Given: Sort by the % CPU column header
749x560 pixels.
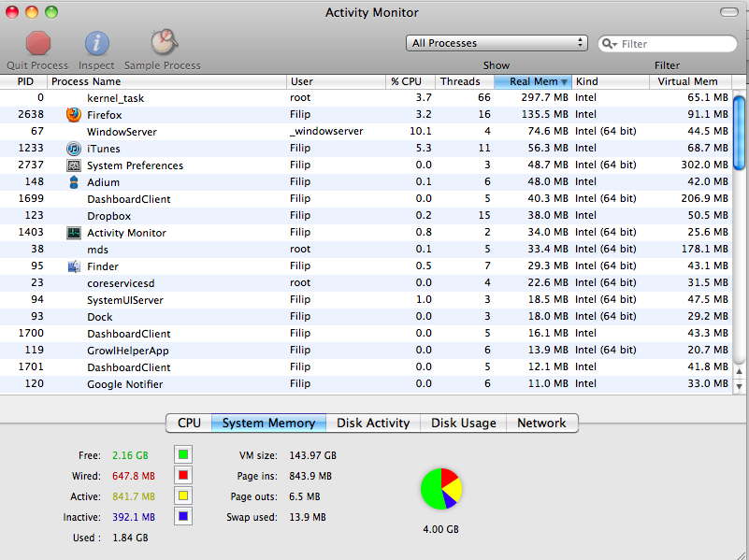Looking at the screenshot, I should [411, 81].
